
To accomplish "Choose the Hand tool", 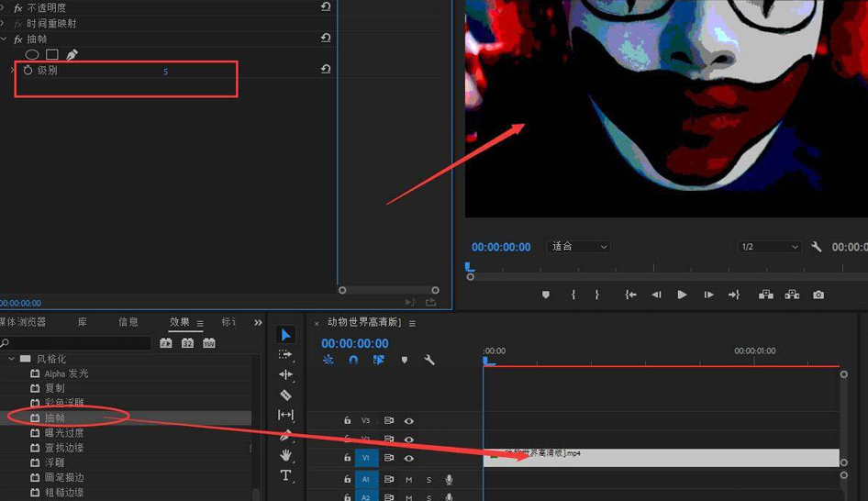I will pyautogui.click(x=285, y=455).
